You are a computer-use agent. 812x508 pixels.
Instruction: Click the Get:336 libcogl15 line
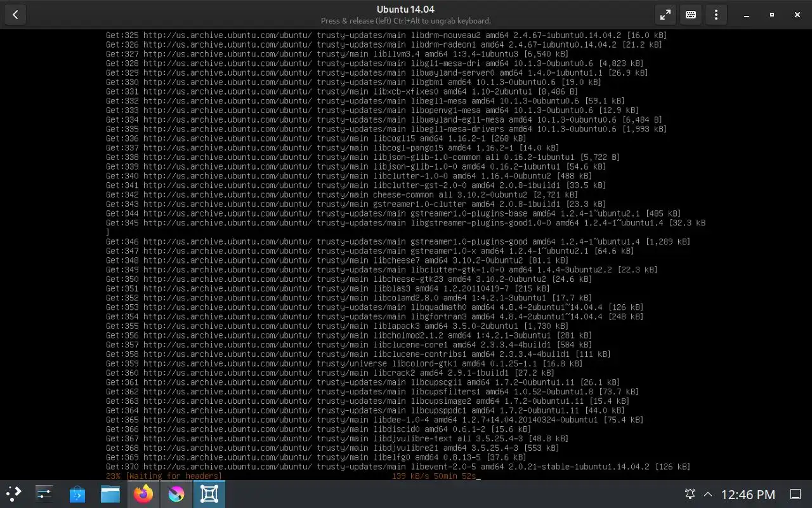(316, 138)
